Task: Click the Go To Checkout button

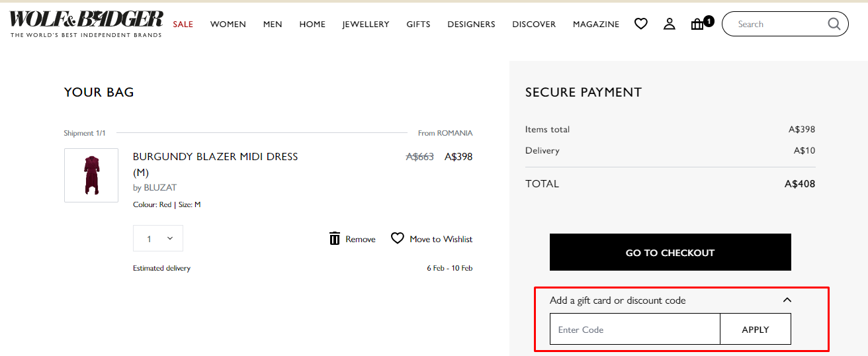Action: [670, 252]
